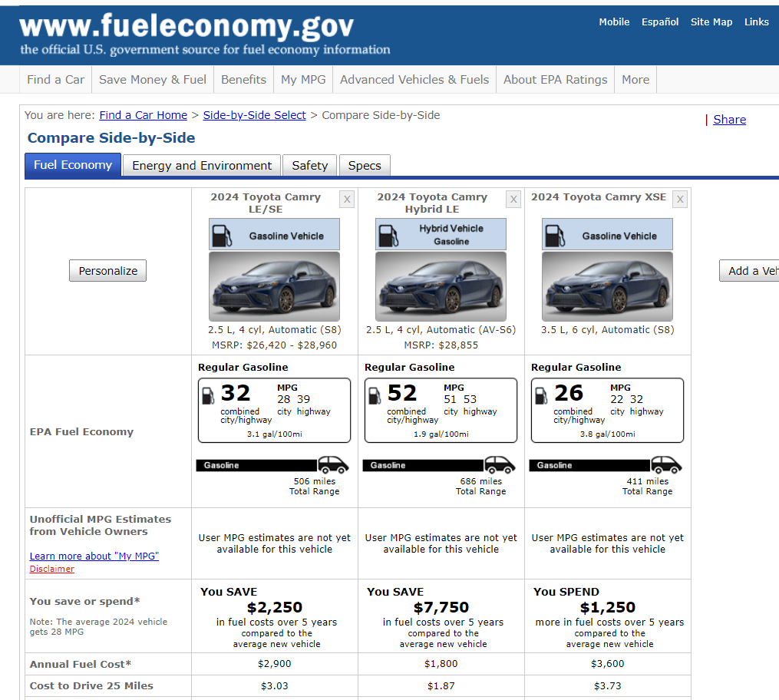Follow the Find a Car Home breadcrumb
Viewport: 779px width, 700px height.
pos(143,115)
